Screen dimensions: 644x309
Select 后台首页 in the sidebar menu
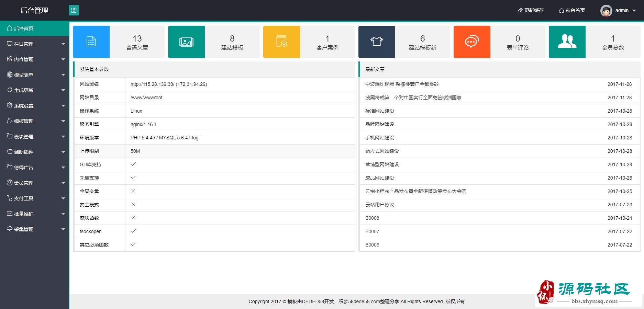pyautogui.click(x=34, y=28)
